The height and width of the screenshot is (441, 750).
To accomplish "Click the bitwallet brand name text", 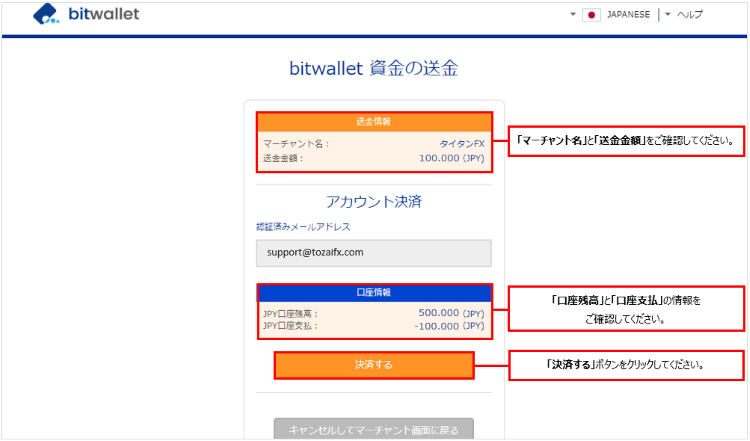I will tap(104, 14).
